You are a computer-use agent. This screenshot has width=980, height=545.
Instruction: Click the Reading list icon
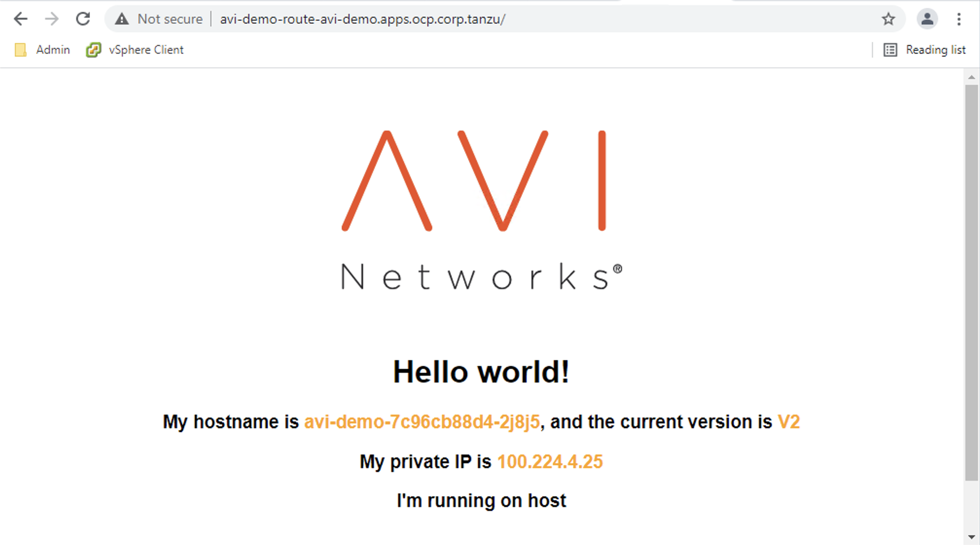[x=890, y=50]
